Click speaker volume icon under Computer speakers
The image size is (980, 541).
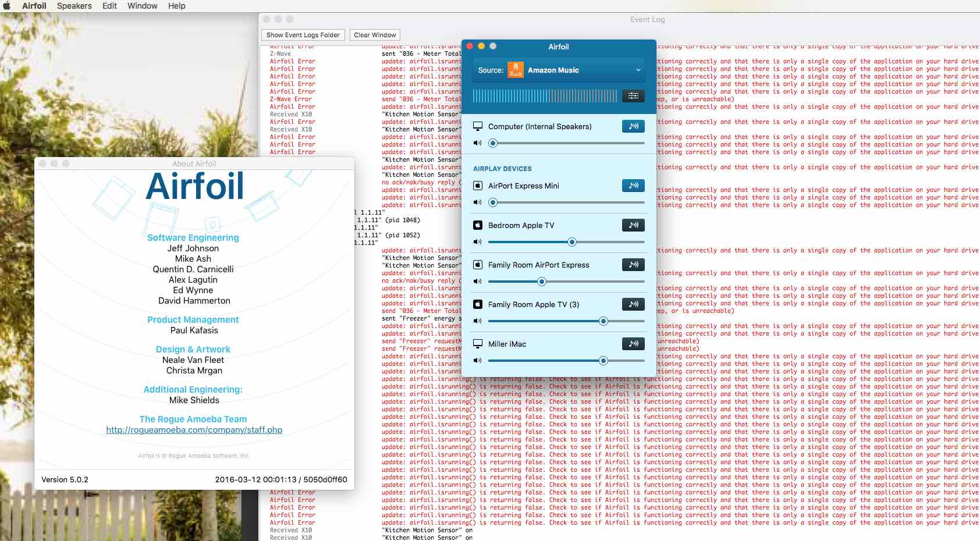click(x=477, y=143)
